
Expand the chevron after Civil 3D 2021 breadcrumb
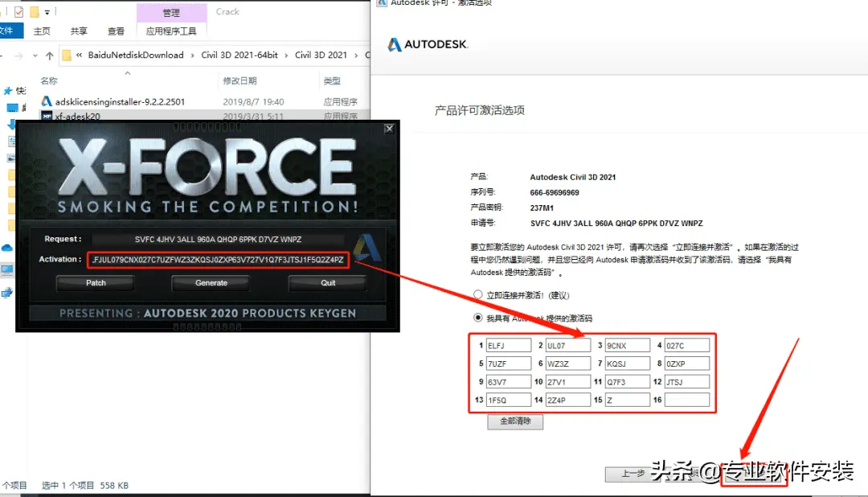pos(356,55)
